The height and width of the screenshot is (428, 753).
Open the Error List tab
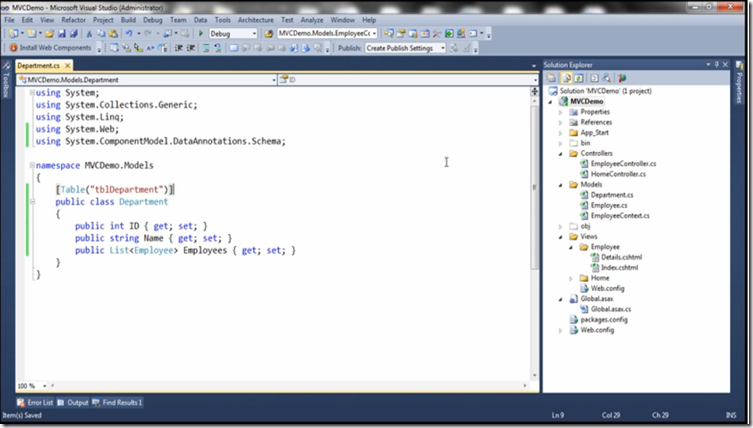pyautogui.click(x=35, y=403)
